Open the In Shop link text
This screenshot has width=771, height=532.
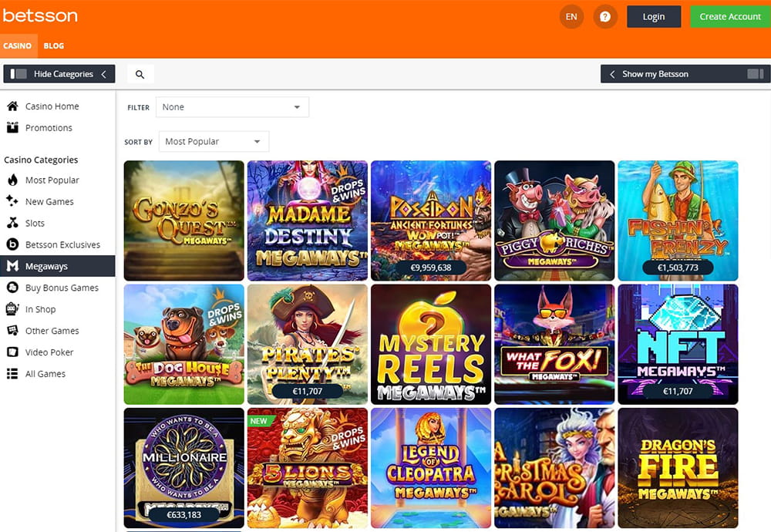pos(40,309)
